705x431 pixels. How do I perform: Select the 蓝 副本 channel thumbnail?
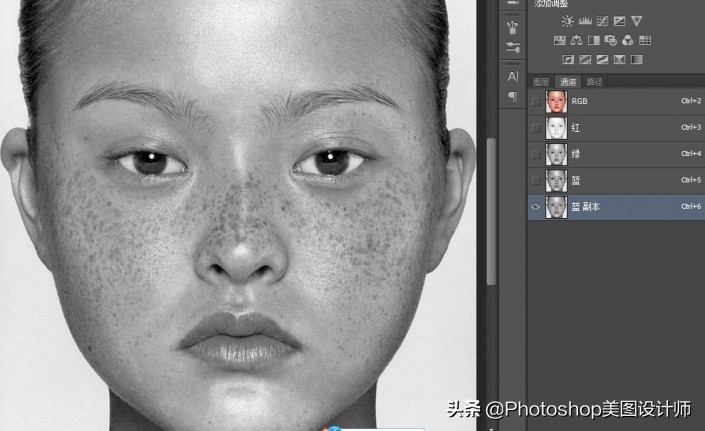(x=556, y=207)
